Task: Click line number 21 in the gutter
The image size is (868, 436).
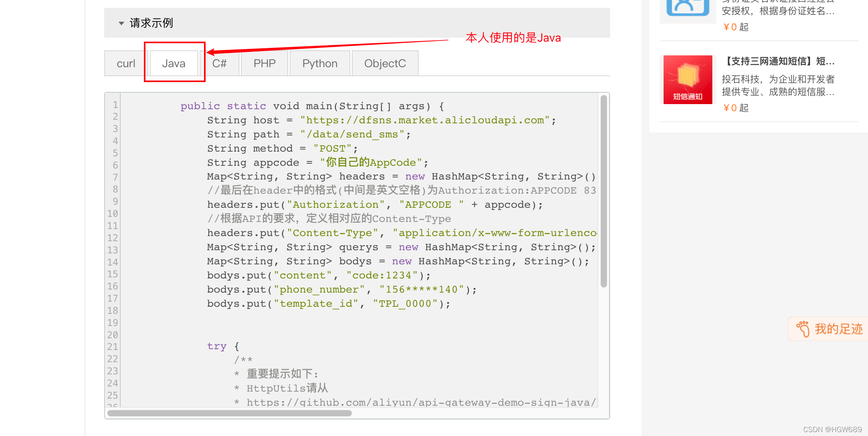Action: tap(112, 347)
